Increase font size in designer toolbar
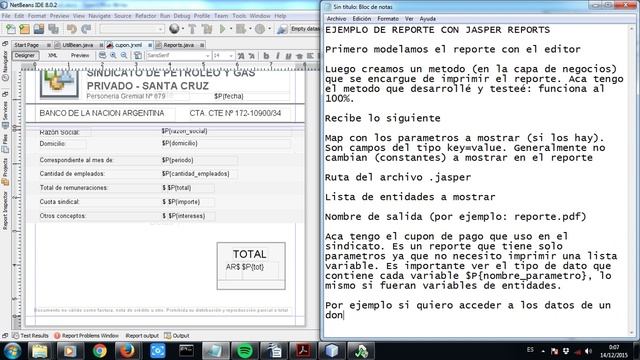 [x=241, y=56]
